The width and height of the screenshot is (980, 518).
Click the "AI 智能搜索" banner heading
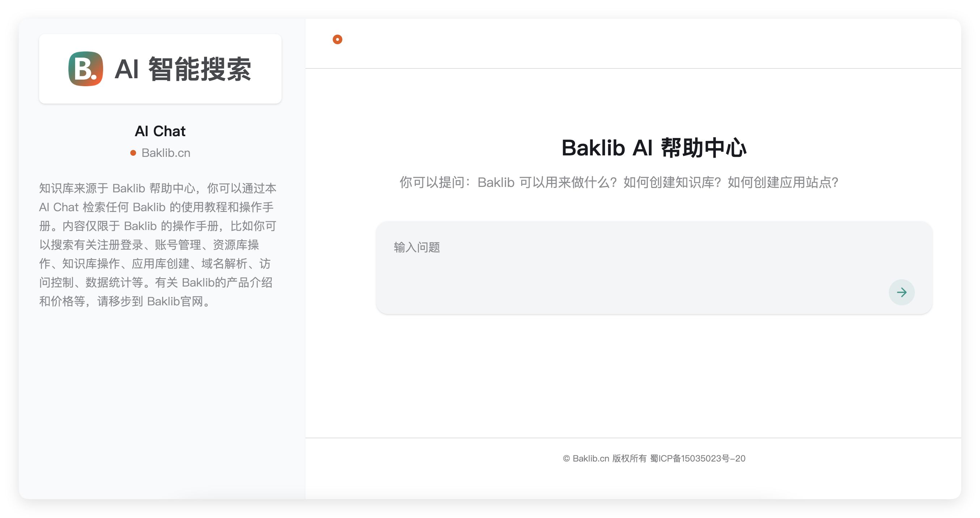point(183,69)
